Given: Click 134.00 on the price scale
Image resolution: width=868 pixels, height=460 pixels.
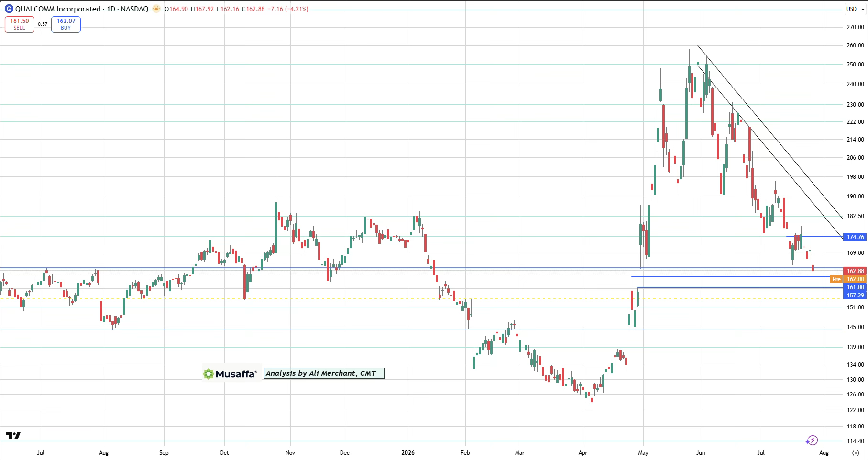Looking at the screenshot, I should tap(856, 365).
